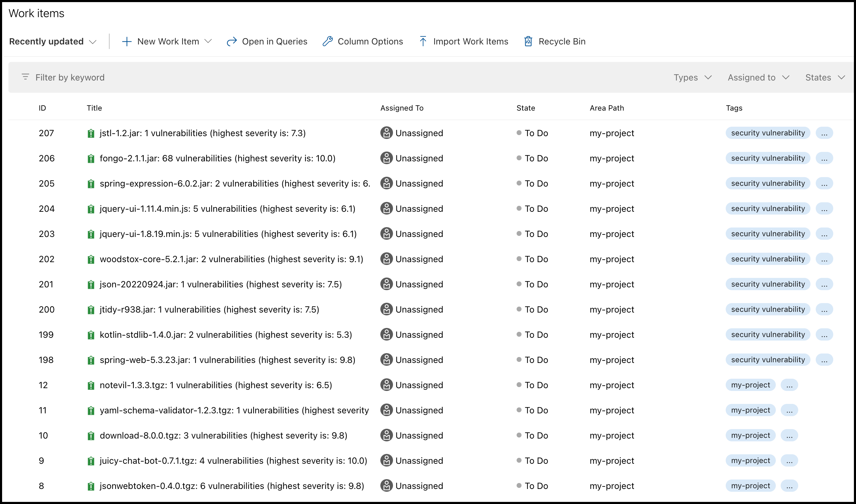Click the plus icon next to New Work Item
The height and width of the screenshot is (504, 856).
[126, 41]
